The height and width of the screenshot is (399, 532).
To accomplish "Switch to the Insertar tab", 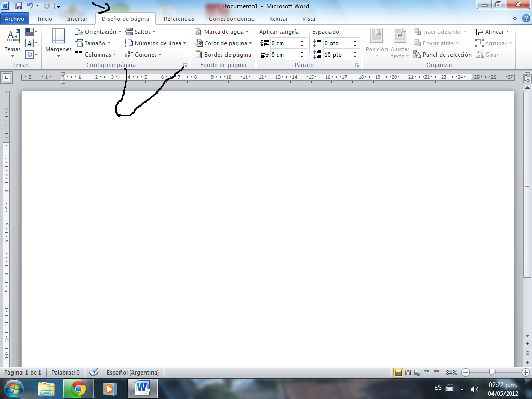I will pos(77,19).
